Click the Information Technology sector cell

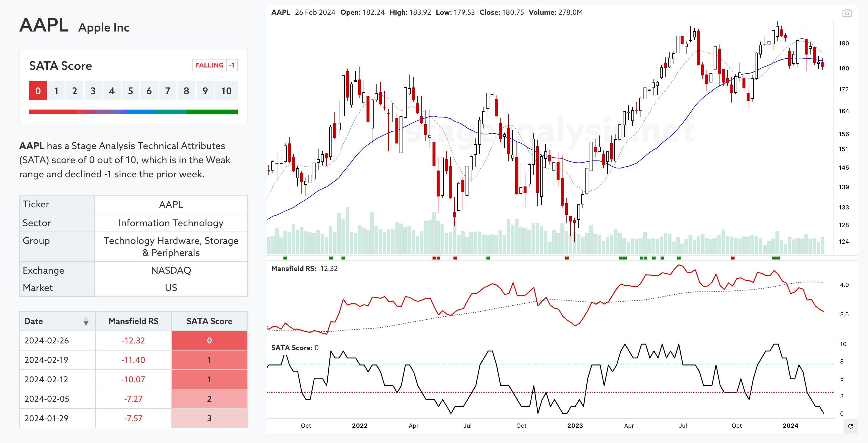click(171, 223)
